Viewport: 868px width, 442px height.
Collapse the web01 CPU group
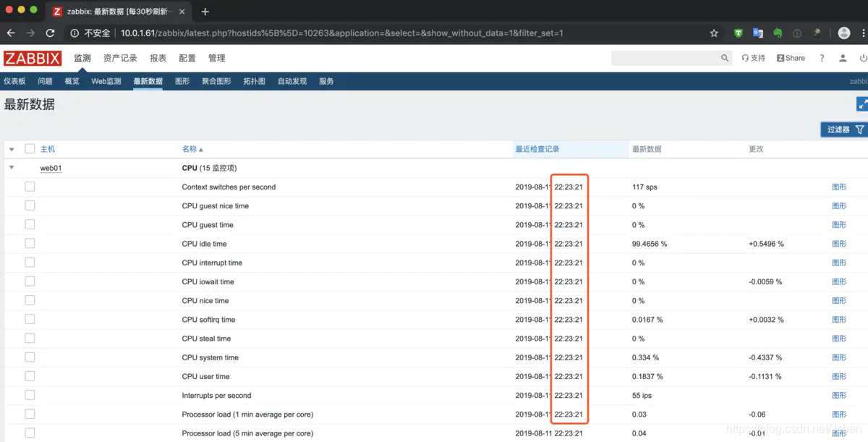(12, 168)
